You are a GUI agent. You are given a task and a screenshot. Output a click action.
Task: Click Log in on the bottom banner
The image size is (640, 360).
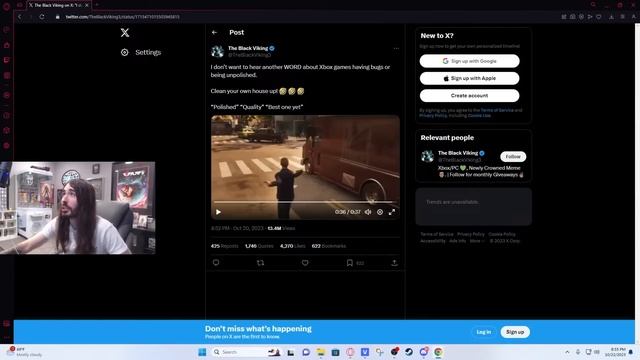click(484, 332)
